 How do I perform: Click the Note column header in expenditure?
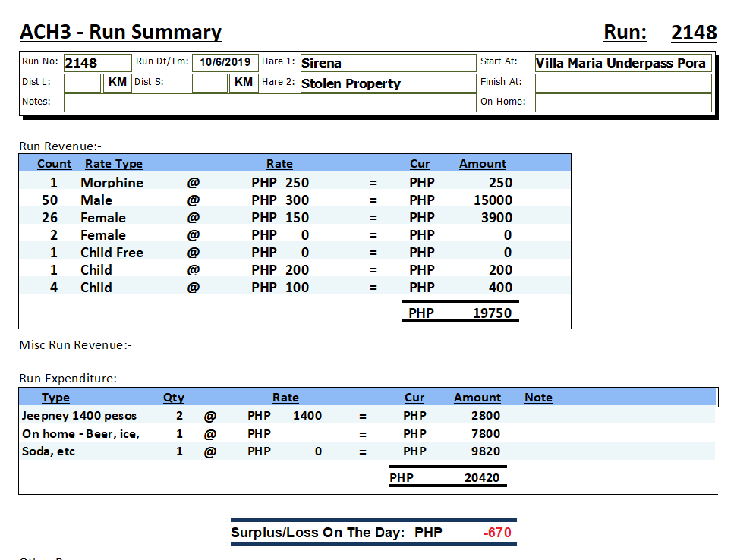[538, 398]
